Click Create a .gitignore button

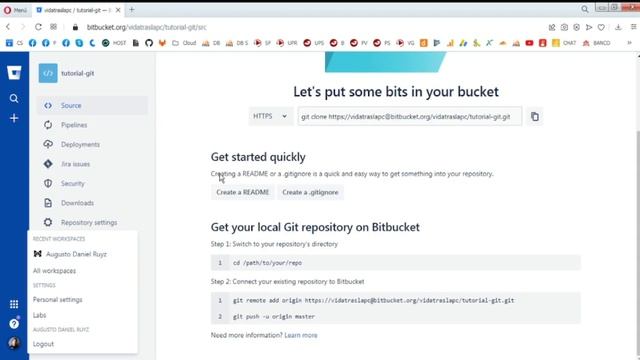[310, 192]
